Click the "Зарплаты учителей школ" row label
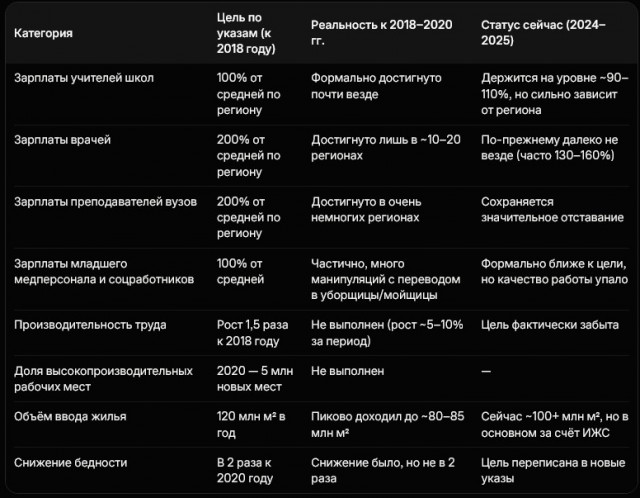Image resolution: width=640 pixels, height=498 pixels. pyautogui.click(x=84, y=77)
